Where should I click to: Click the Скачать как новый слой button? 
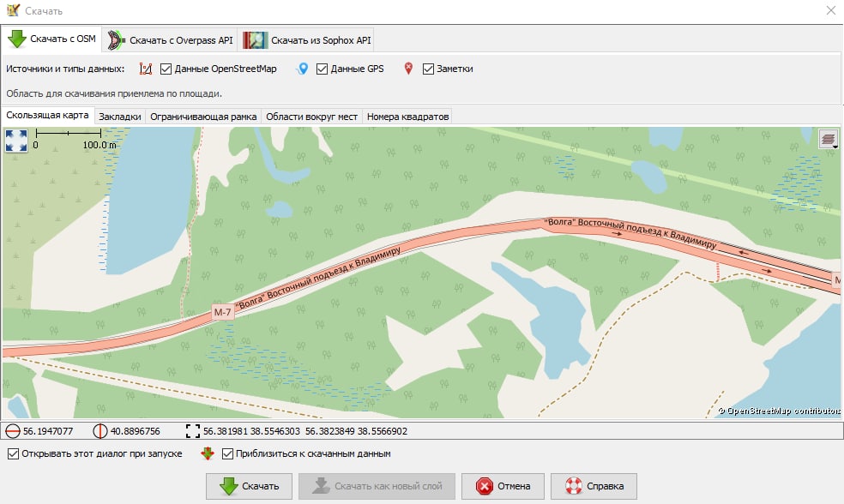(x=377, y=486)
